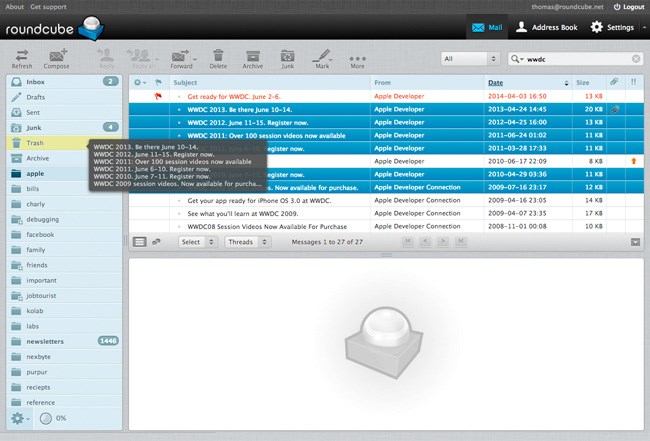Click the disk quota usage indicator
This screenshot has width=650, height=441.
tap(54, 418)
